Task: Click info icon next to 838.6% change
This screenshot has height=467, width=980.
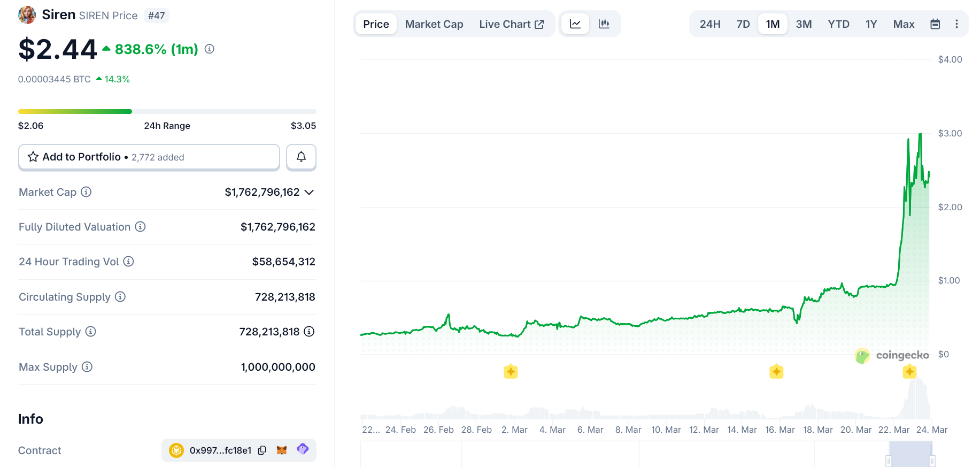Action: (x=210, y=49)
